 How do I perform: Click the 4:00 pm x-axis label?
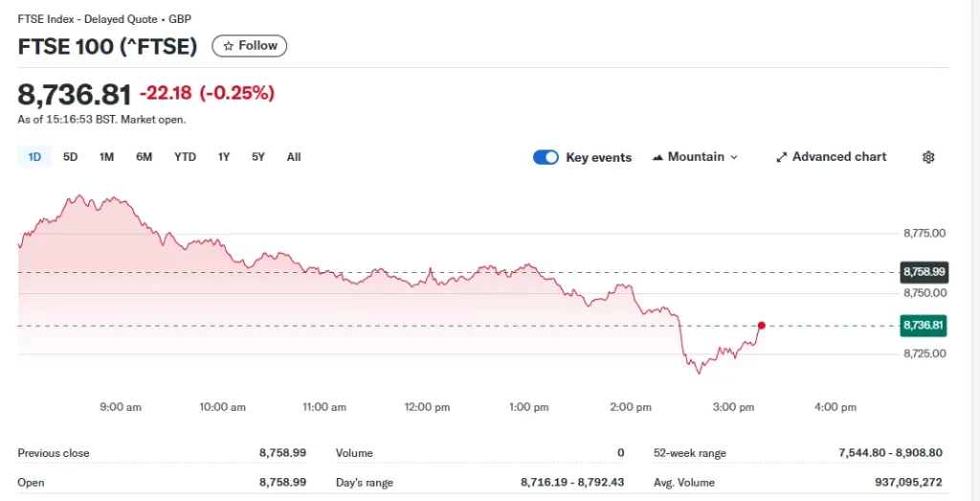tap(835, 407)
